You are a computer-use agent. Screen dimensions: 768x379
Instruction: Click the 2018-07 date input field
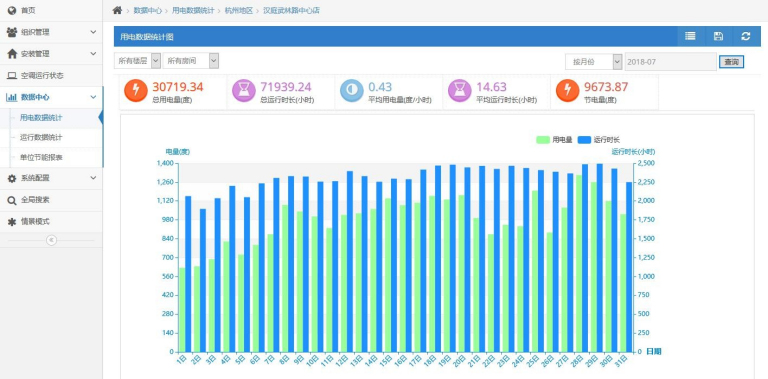(671, 62)
